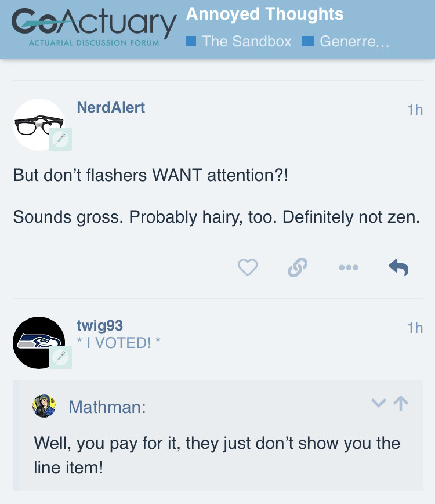Show more actions on NerdAlert's post
The width and height of the screenshot is (435, 504).
point(348,267)
